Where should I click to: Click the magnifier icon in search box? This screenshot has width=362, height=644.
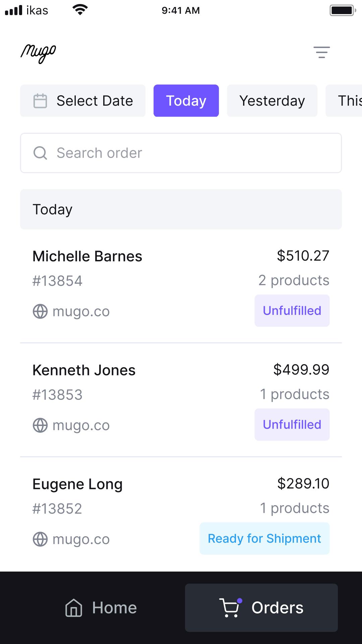pos(40,153)
